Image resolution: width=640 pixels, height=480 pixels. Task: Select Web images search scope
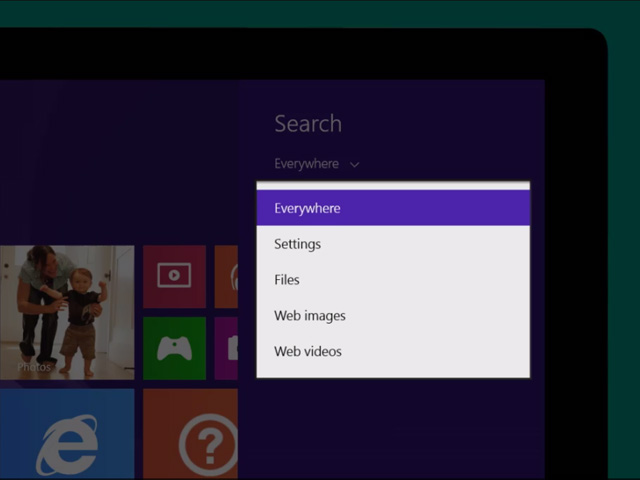pos(393,316)
